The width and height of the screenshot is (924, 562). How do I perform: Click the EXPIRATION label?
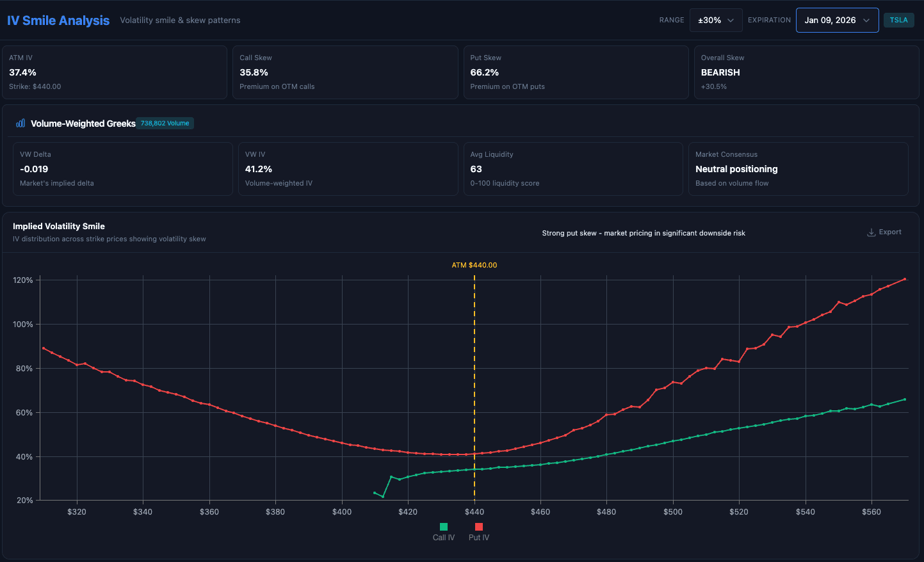(x=769, y=20)
